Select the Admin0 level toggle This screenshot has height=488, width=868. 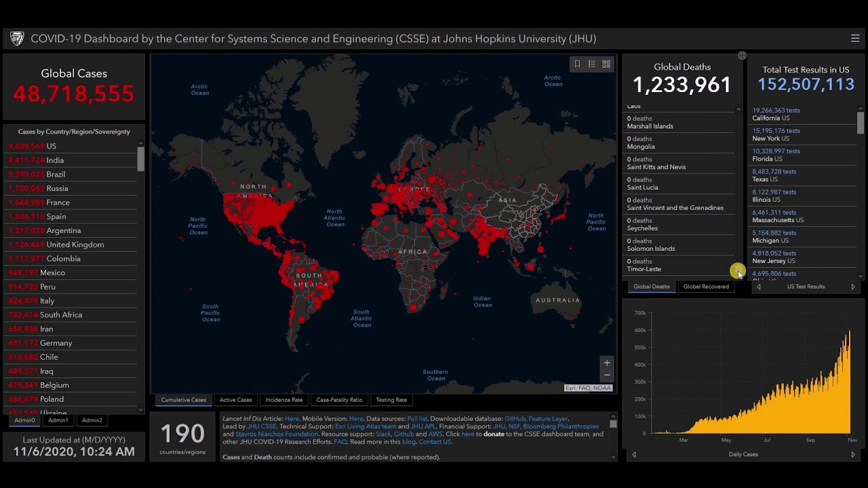(25, 420)
